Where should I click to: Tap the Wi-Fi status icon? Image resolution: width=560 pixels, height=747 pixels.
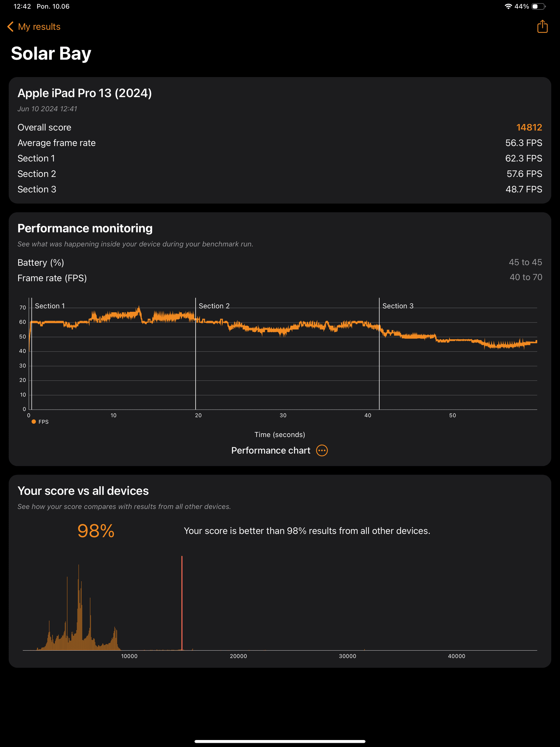(508, 6)
